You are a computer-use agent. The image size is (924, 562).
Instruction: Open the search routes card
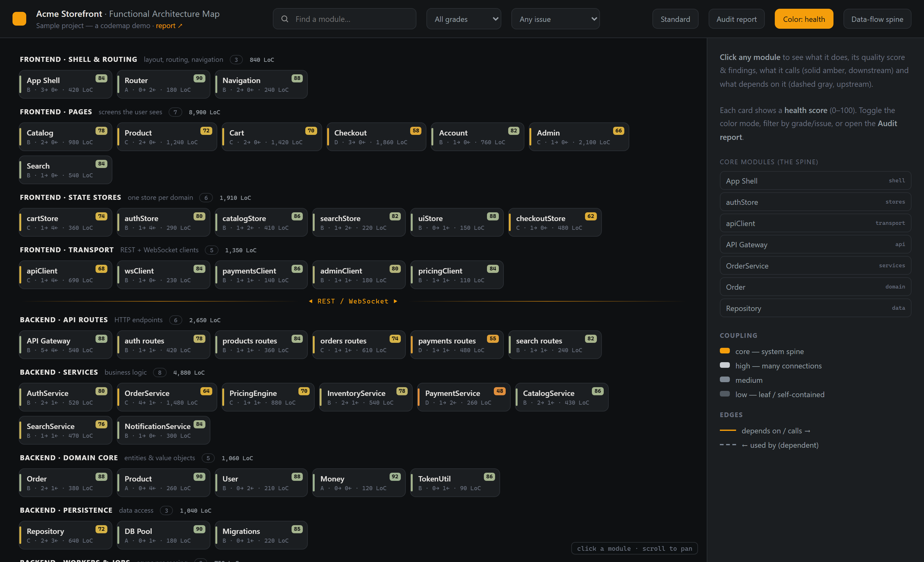[555, 345]
